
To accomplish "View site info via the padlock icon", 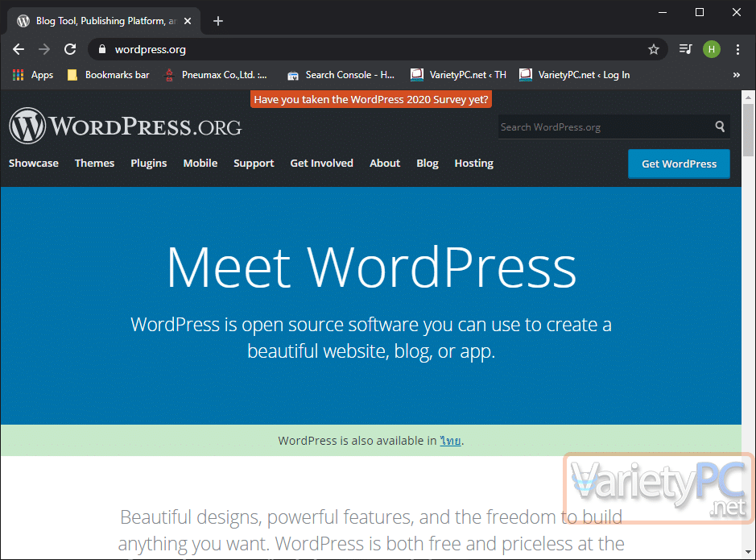I will (x=101, y=49).
